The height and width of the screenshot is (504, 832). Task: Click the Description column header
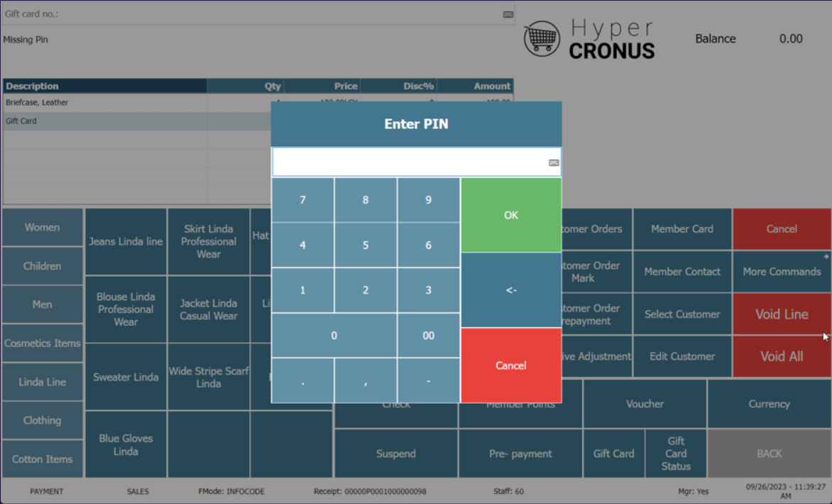(x=105, y=86)
